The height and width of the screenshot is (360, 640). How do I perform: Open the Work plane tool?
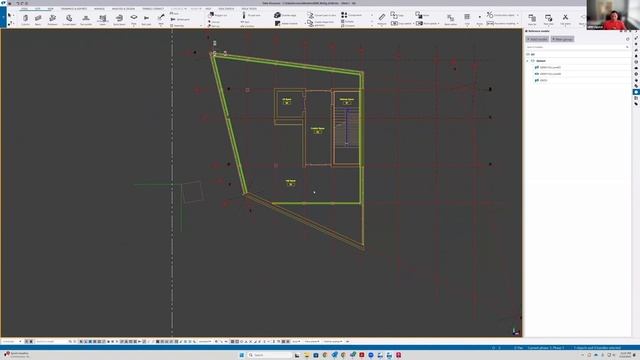tap(450, 19)
